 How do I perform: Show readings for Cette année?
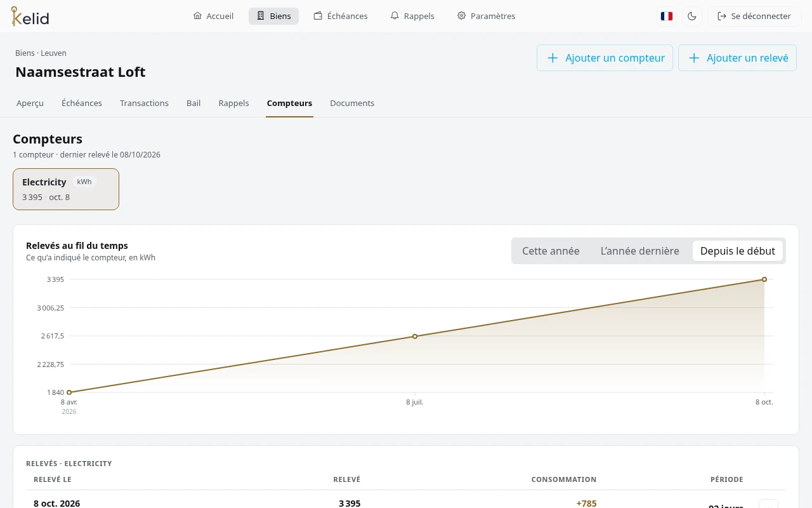pyautogui.click(x=551, y=251)
